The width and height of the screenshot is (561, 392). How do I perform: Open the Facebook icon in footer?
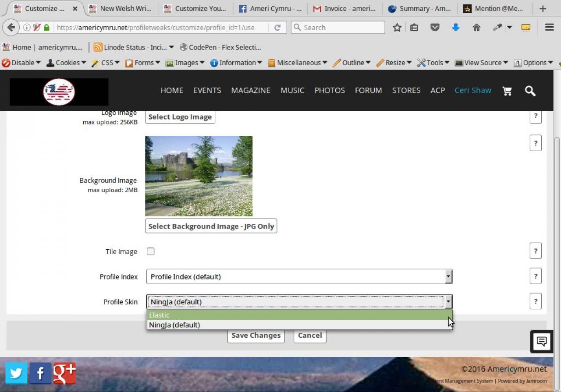(40, 373)
